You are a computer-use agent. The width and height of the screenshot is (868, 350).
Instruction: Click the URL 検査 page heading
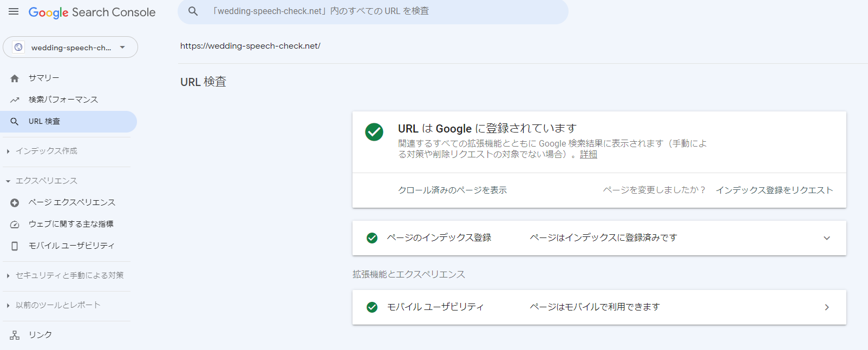203,82
